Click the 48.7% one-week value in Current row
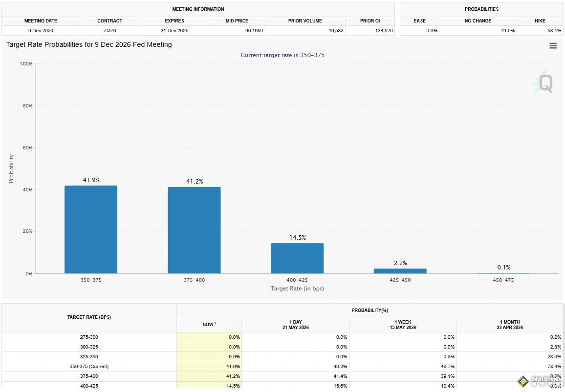The image size is (565, 392). click(448, 367)
